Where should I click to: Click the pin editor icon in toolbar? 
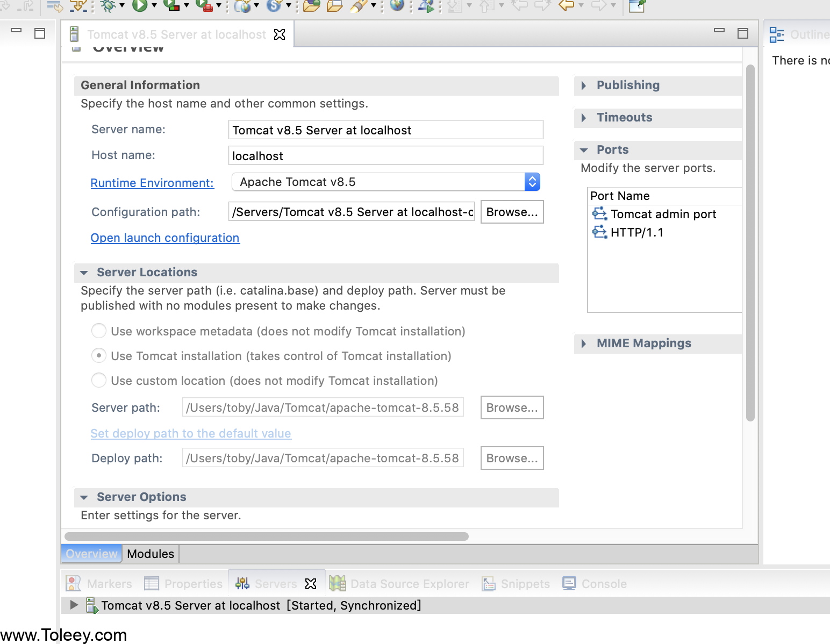click(x=637, y=6)
